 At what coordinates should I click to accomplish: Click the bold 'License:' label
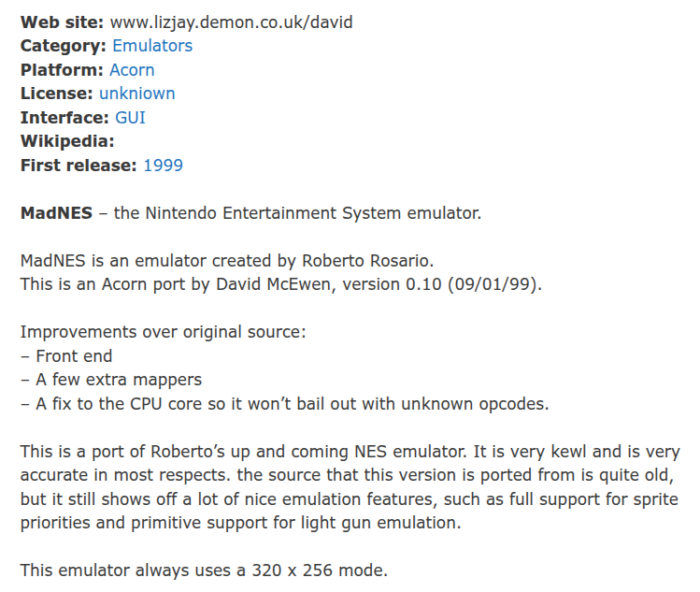point(57,94)
